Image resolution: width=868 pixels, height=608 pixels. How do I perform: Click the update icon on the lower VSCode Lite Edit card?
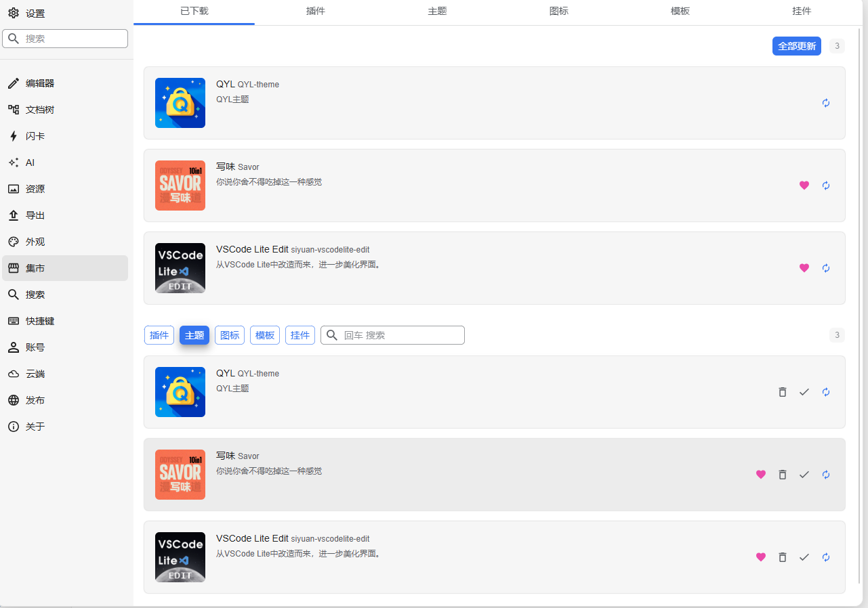click(x=826, y=557)
